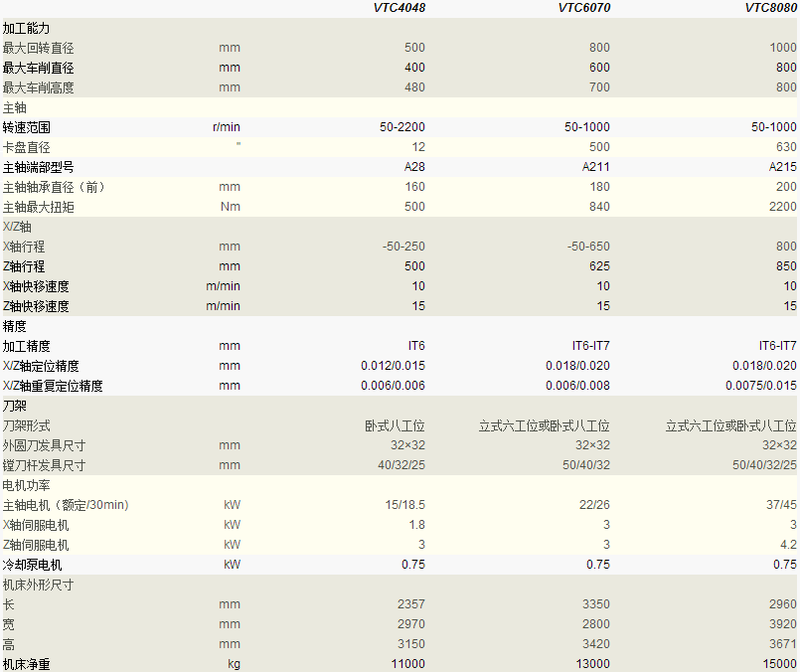Click the 11000 net weight value
This screenshot has width=800, height=672.
pyautogui.click(x=407, y=664)
